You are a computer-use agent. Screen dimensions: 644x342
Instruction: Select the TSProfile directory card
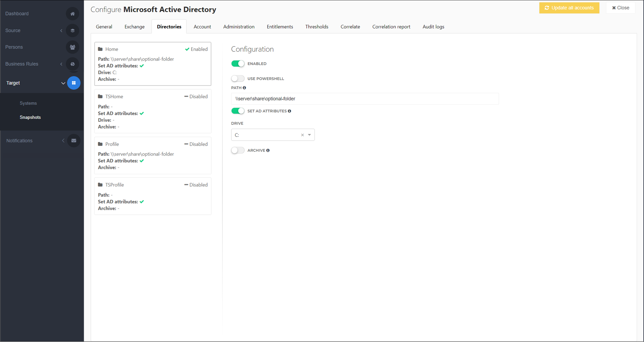pos(153,196)
